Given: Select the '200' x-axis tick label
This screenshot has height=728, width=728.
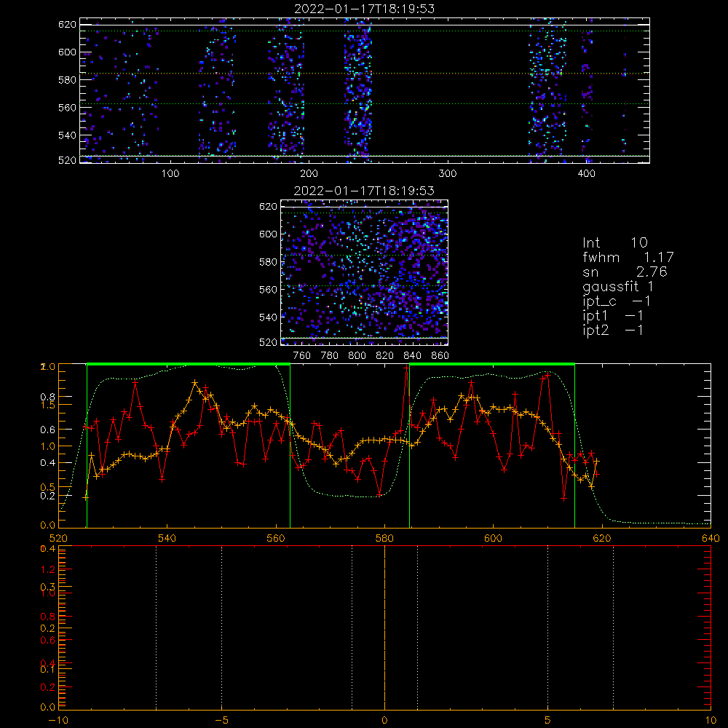Looking at the screenshot, I should tap(309, 174).
